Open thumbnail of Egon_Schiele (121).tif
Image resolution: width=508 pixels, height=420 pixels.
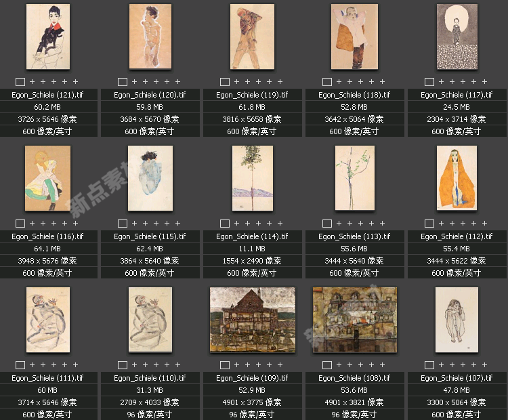tap(48, 37)
